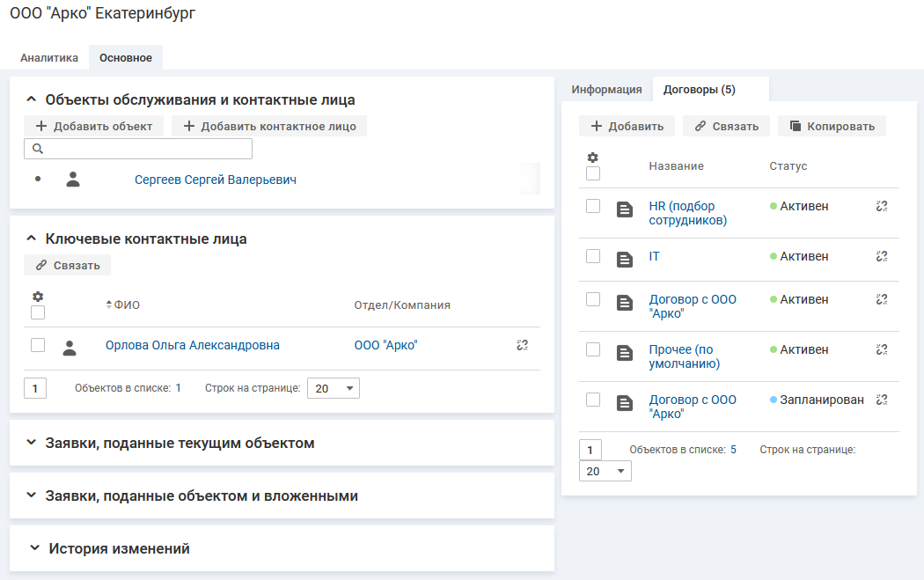Open the Информация tab
Screen dimensions: 924x580
pos(606,90)
